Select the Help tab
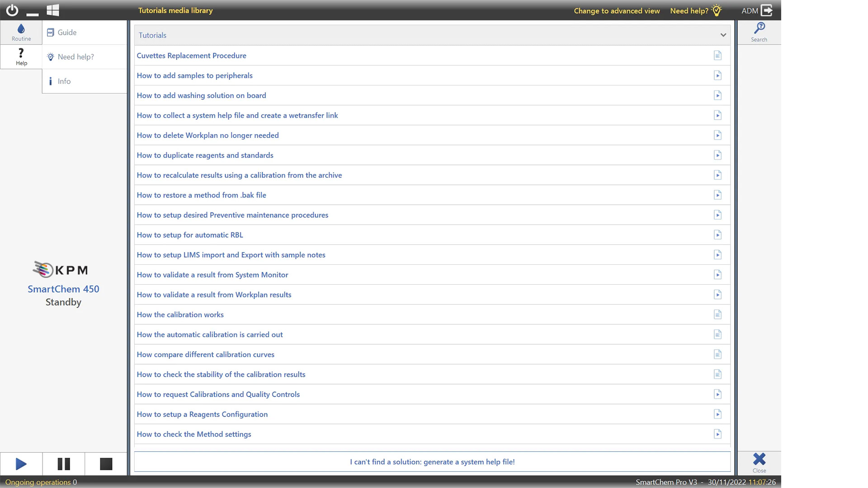 tap(21, 56)
